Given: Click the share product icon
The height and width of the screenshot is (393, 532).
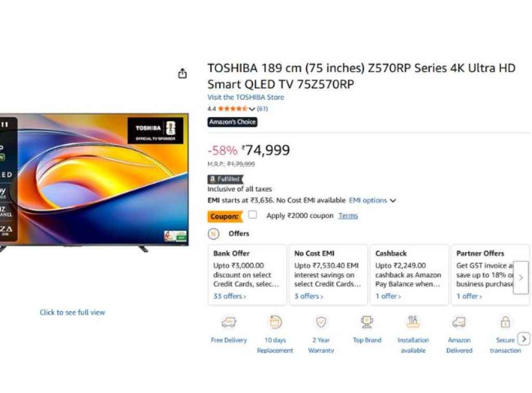Looking at the screenshot, I should click(x=182, y=73).
